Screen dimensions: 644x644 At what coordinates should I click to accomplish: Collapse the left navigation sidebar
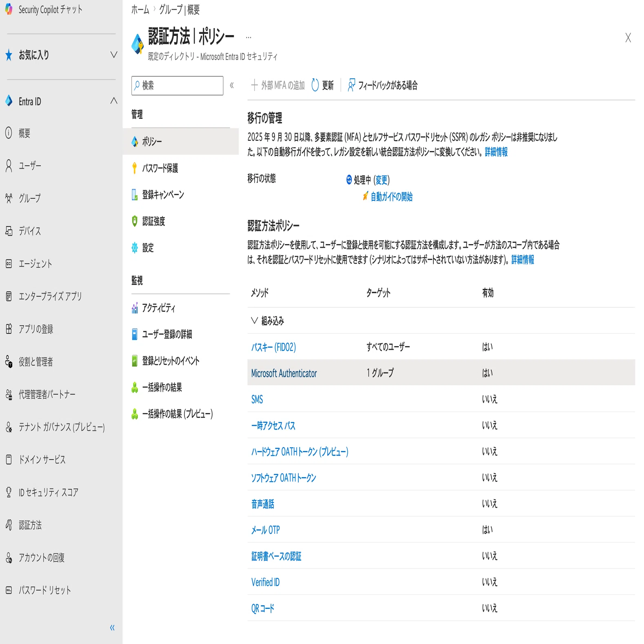tap(112, 628)
